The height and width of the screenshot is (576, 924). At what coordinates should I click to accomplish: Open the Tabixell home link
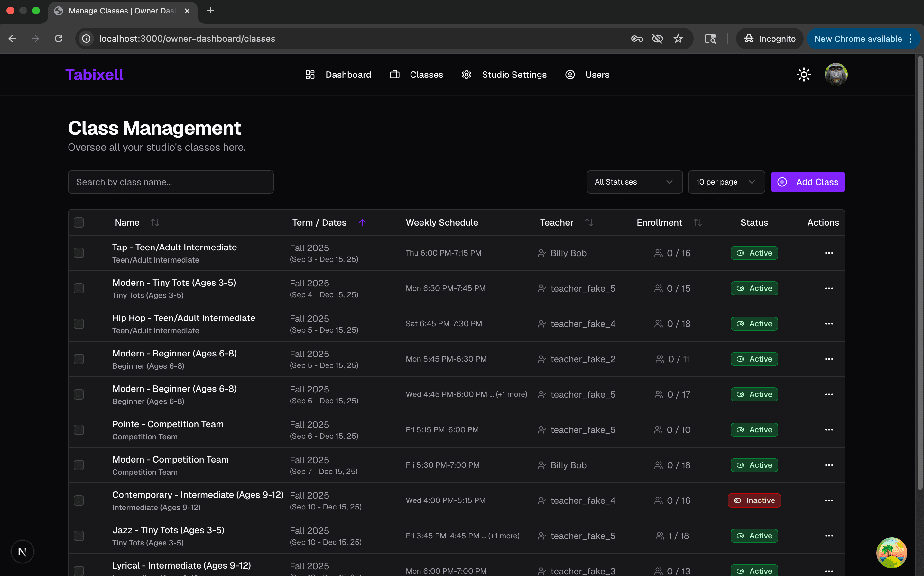(94, 74)
